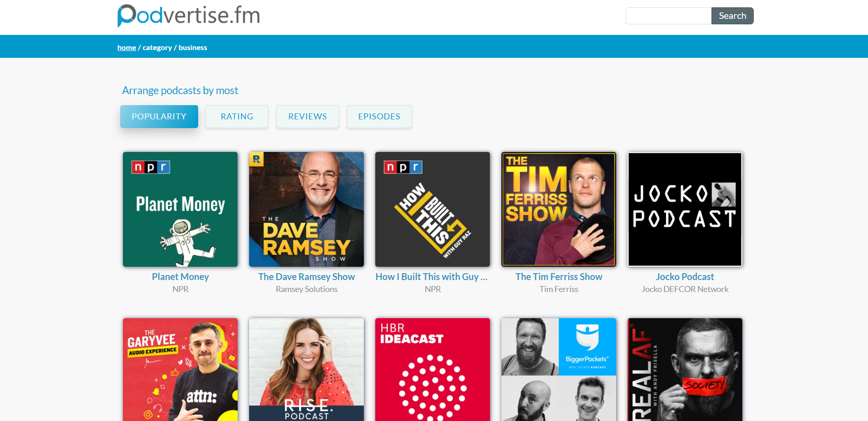Open the BiggerPockets podcast cover art

559,370
